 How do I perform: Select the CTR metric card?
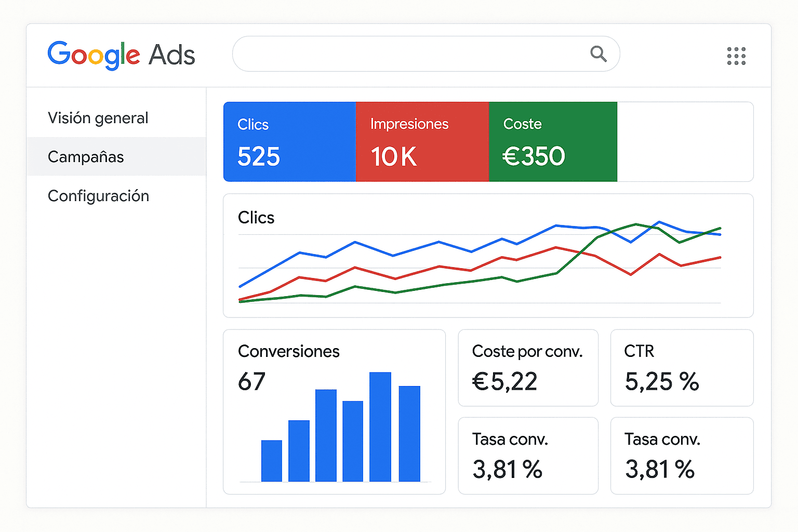(682, 368)
